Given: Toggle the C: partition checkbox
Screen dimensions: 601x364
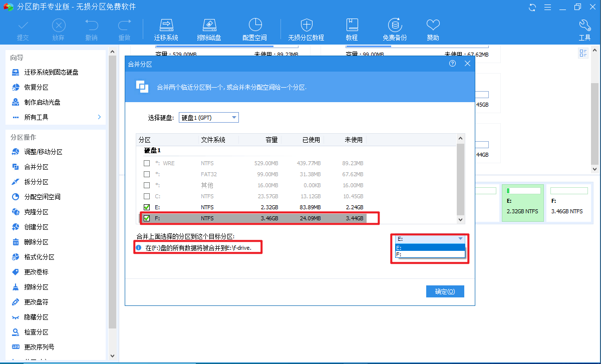Looking at the screenshot, I should tap(147, 196).
